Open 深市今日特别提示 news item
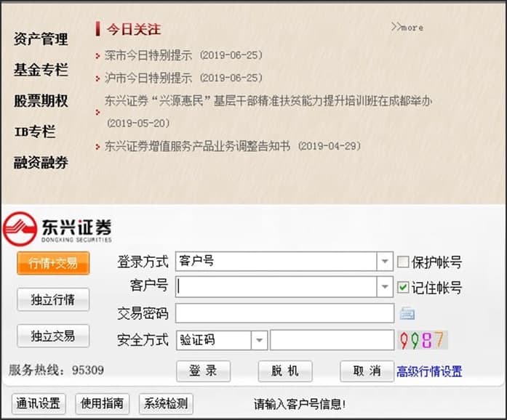This screenshot has width=507, height=420. pos(183,55)
